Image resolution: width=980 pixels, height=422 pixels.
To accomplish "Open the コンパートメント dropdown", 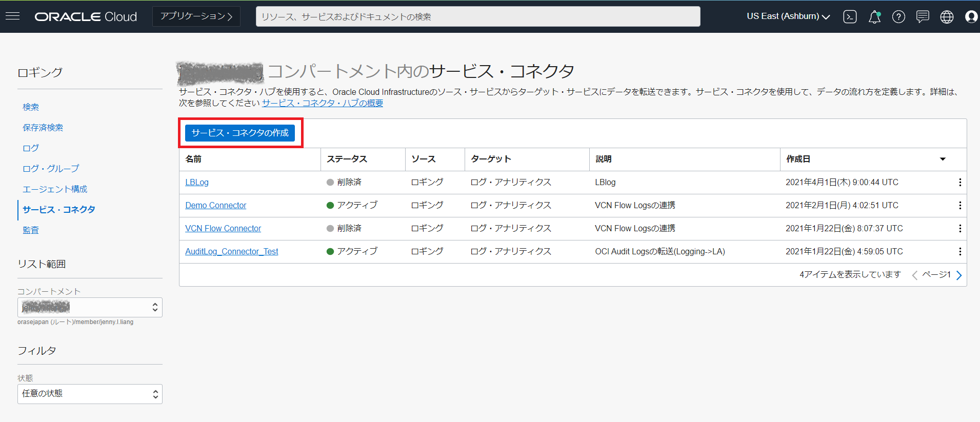I will click(x=90, y=308).
